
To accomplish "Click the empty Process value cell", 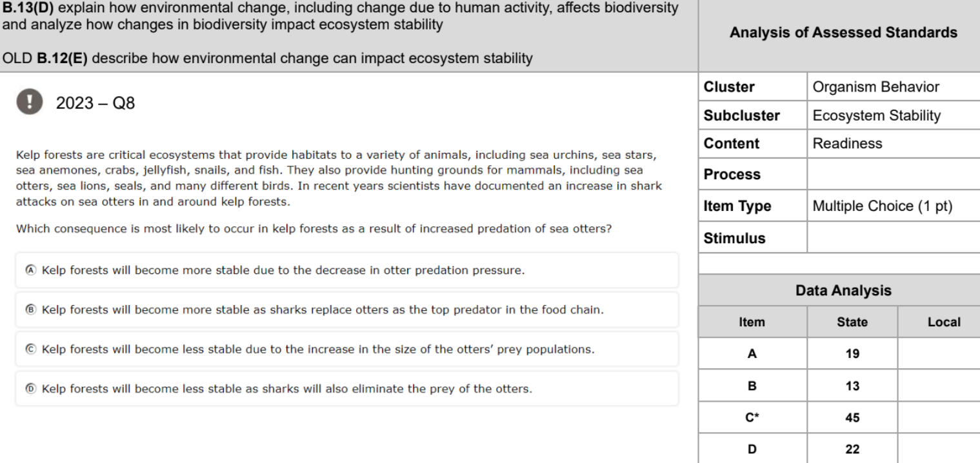I will 894,174.
